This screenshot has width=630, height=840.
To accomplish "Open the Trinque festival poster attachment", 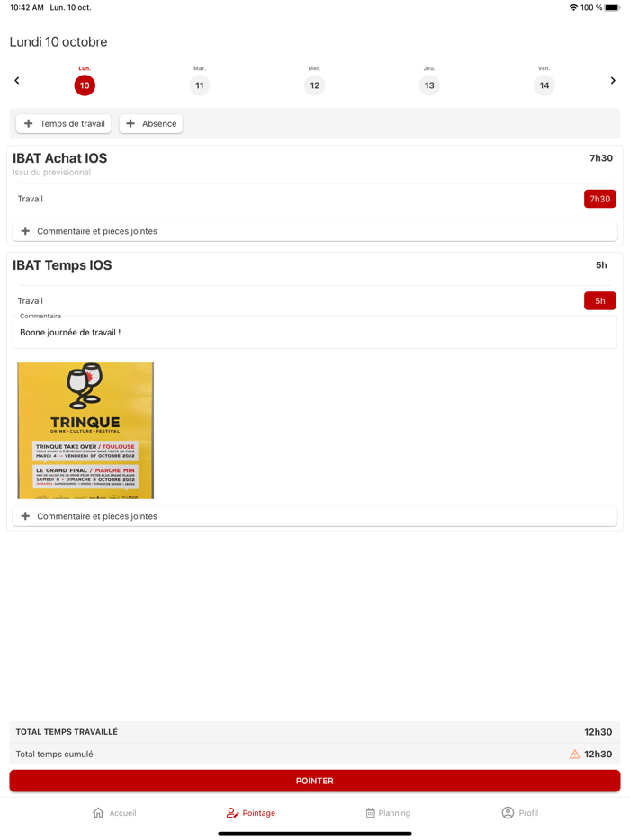I will click(85, 431).
